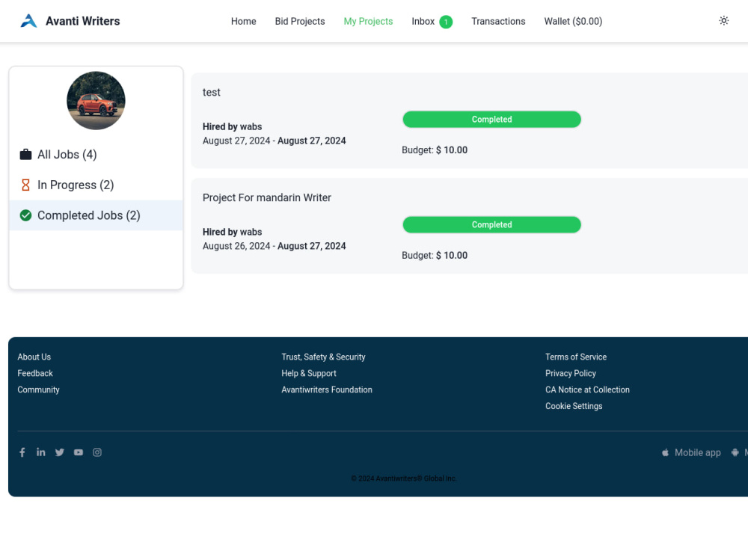
Task: Open the Twitter social icon in footer
Action: (60, 452)
